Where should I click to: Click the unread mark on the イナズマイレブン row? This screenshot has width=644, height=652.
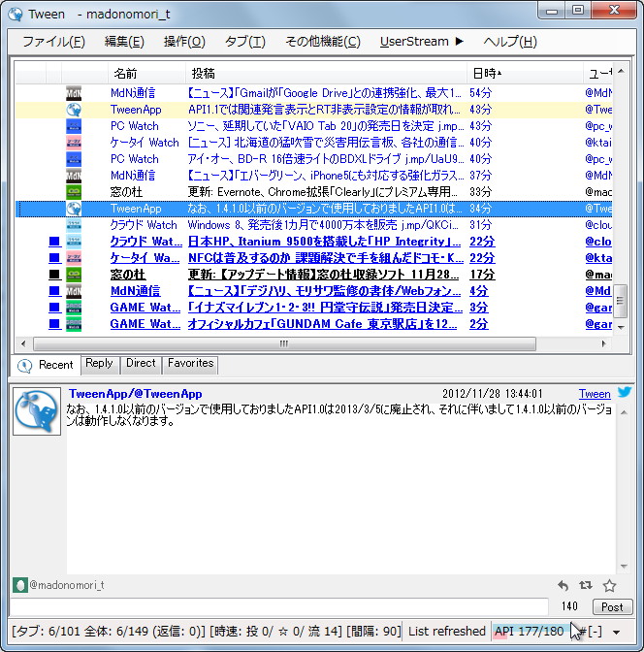[x=54, y=308]
